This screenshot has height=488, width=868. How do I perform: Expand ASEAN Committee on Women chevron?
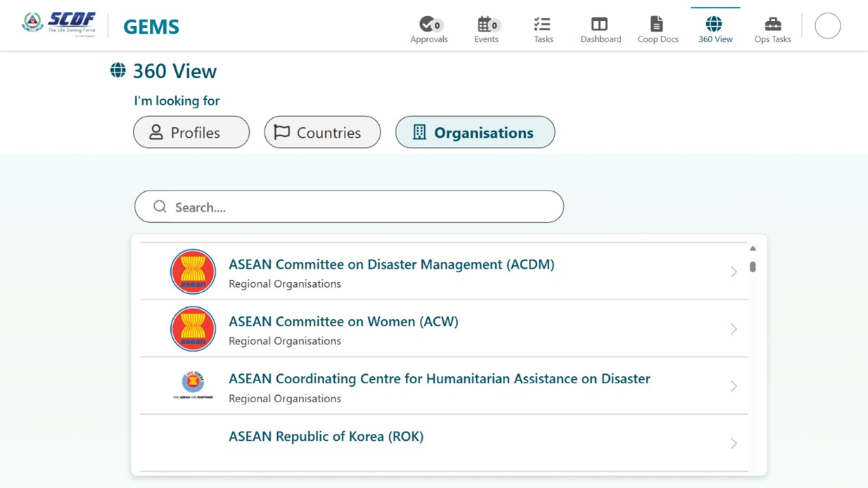[733, 329]
